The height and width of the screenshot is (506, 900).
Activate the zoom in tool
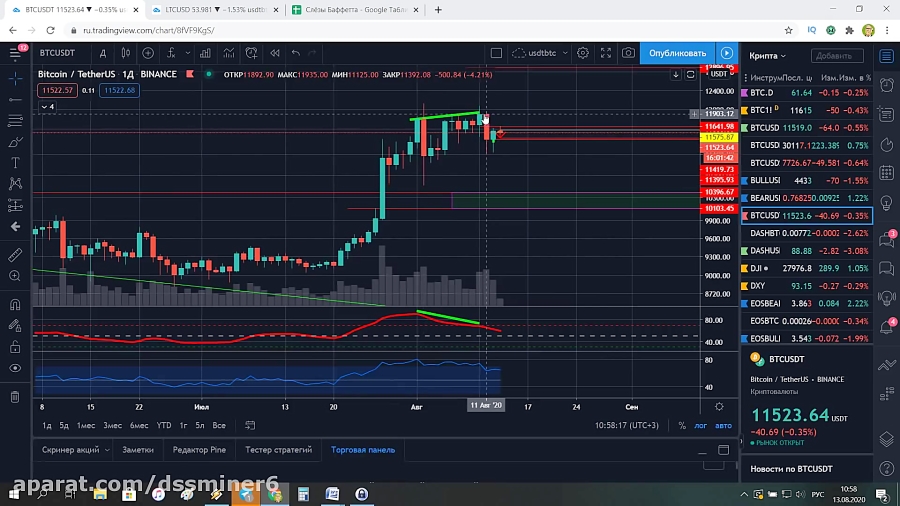(15, 276)
